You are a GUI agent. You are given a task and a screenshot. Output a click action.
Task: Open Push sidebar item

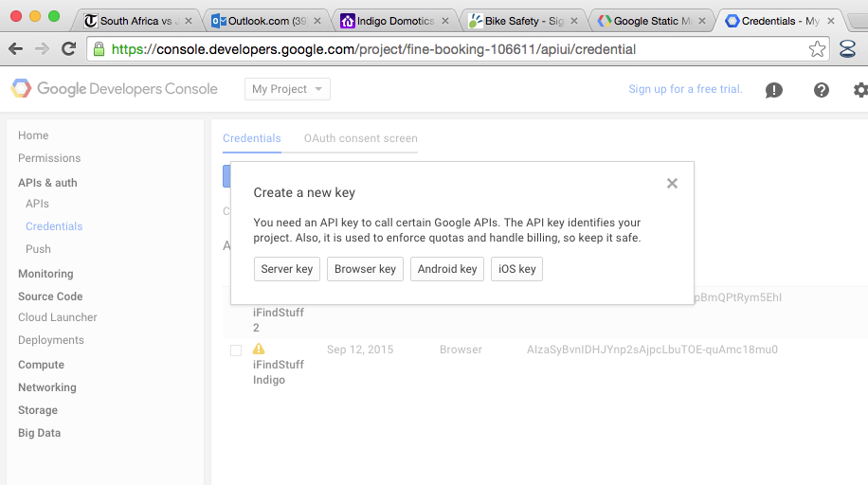tap(38, 249)
